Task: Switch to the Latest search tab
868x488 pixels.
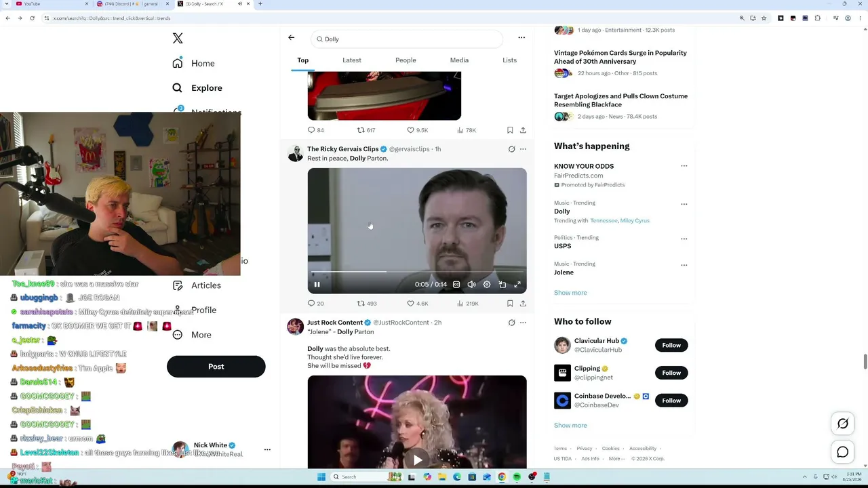Action: 352,60
